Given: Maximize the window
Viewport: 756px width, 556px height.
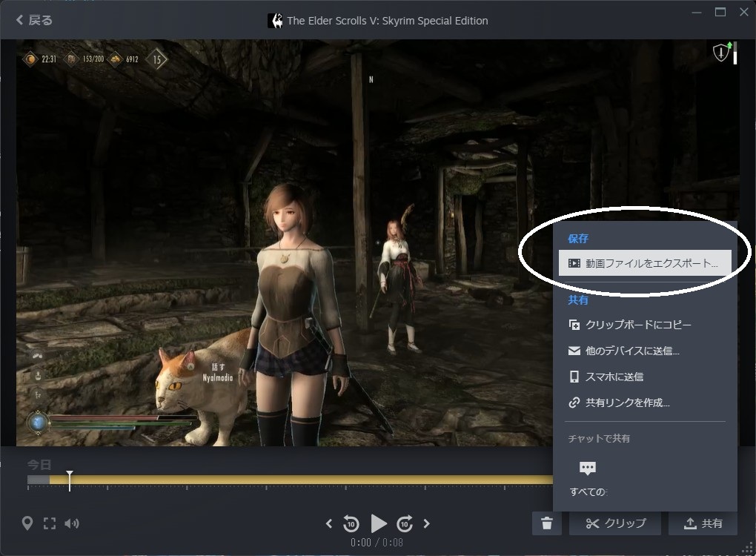Looking at the screenshot, I should (x=720, y=12).
